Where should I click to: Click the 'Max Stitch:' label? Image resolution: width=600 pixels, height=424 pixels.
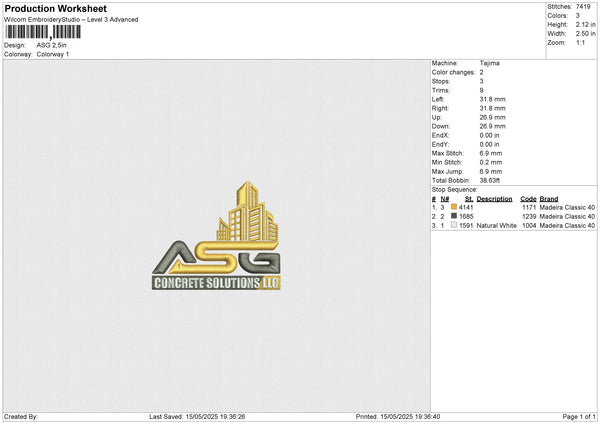pyautogui.click(x=447, y=153)
